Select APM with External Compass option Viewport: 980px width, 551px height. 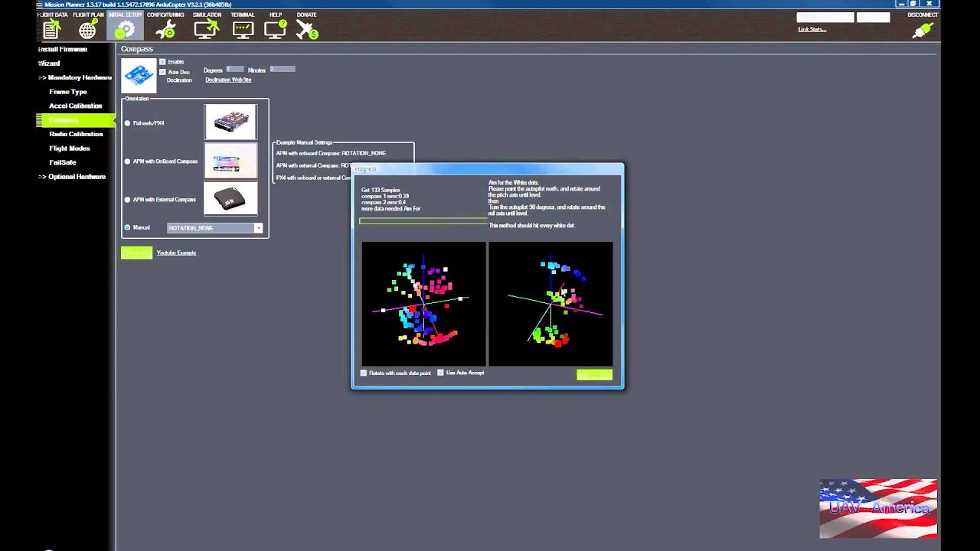click(127, 200)
